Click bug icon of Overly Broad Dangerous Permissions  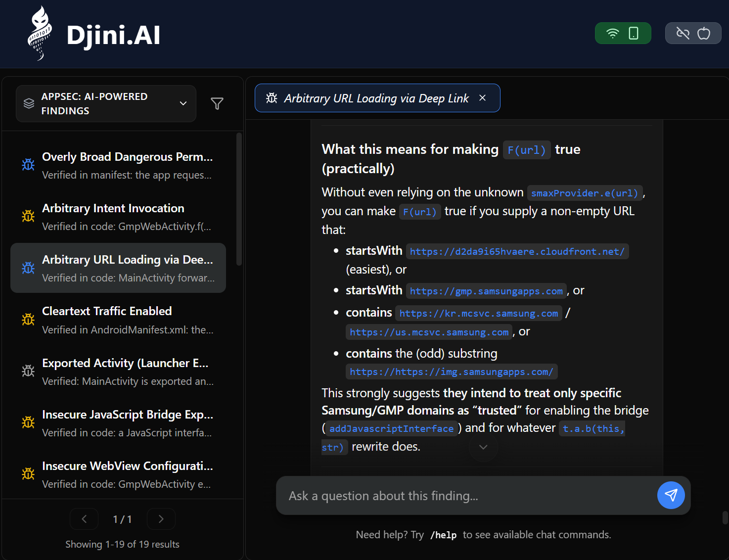point(28,165)
